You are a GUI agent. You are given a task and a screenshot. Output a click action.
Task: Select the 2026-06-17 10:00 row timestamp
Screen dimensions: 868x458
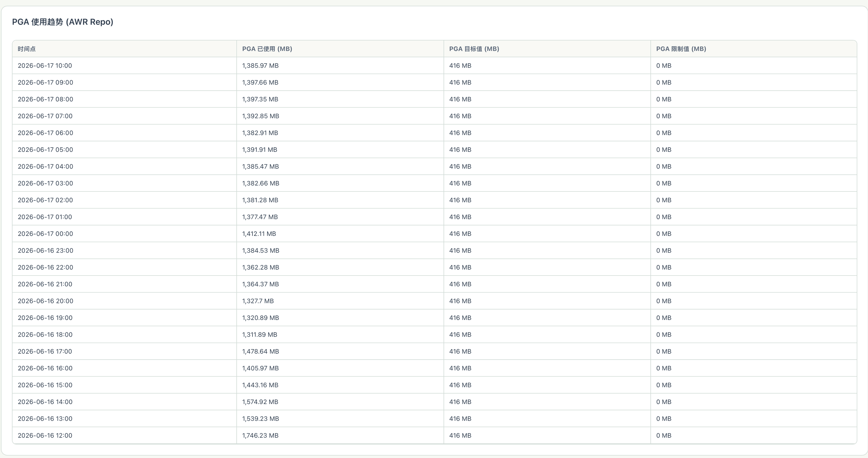(x=45, y=66)
